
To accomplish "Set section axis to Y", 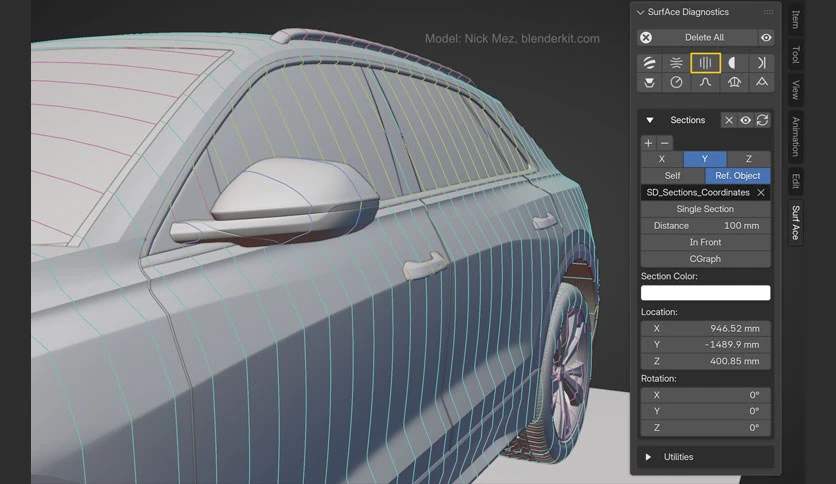I will [705, 159].
